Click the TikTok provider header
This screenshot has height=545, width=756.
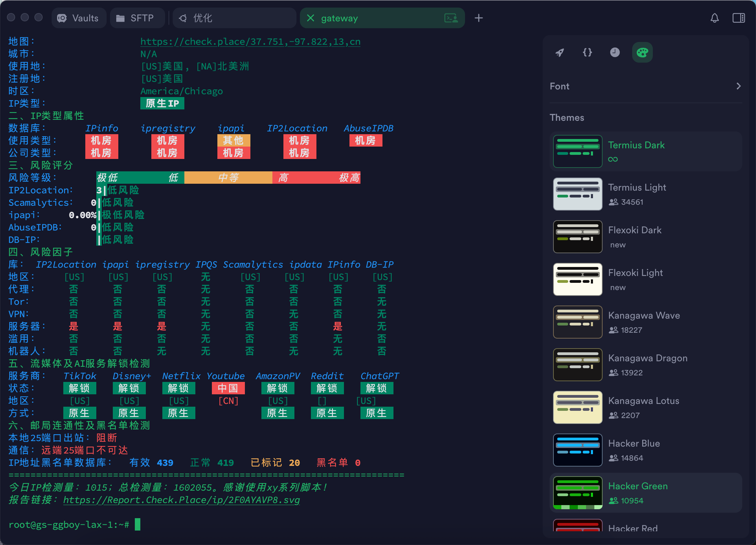pyautogui.click(x=80, y=376)
